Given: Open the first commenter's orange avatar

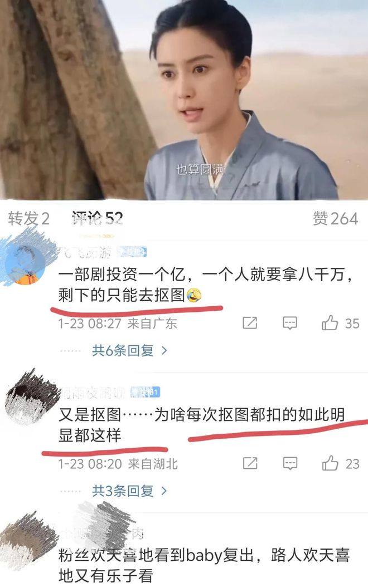Looking at the screenshot, I should 25,264.
